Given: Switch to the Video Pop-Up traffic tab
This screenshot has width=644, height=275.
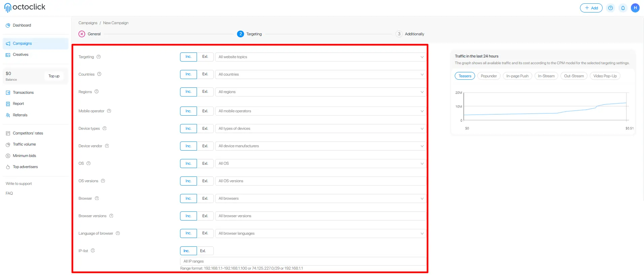Looking at the screenshot, I should (x=605, y=76).
